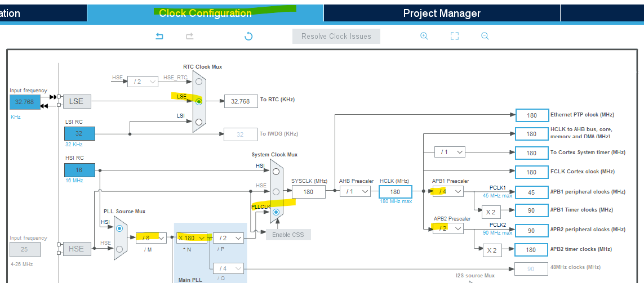This screenshot has height=283, width=644.
Task: Select PLLCLK in System Clock Mux
Action: click(x=276, y=212)
